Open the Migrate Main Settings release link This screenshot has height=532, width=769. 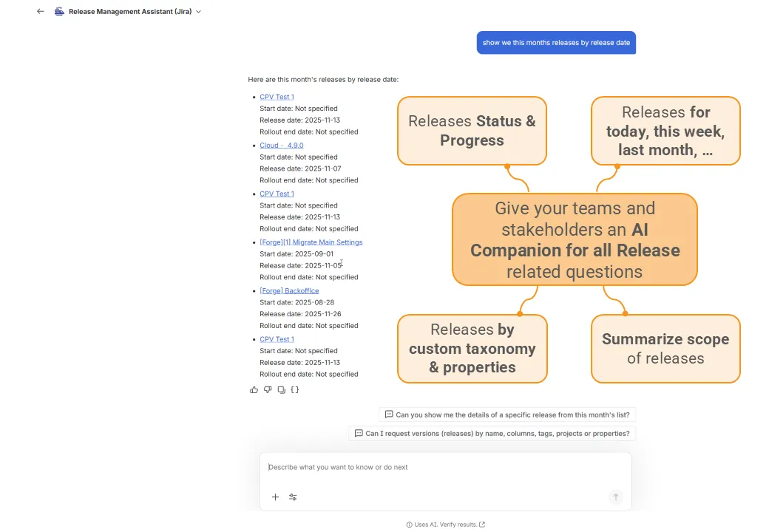point(311,242)
